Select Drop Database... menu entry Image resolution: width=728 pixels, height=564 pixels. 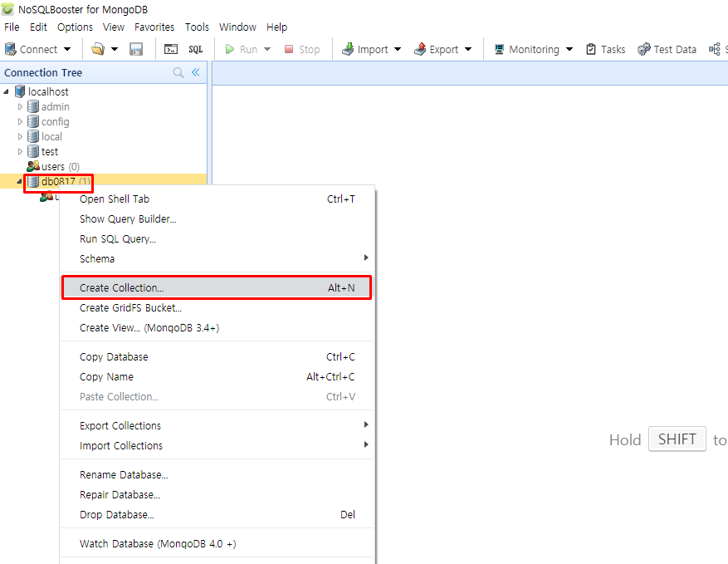(x=217, y=515)
